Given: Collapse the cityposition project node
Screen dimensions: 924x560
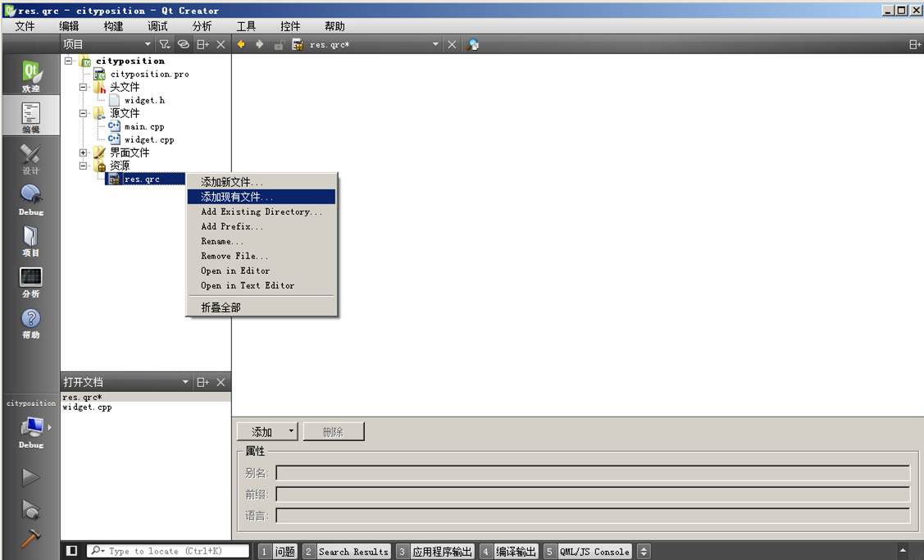Looking at the screenshot, I should coord(69,61).
